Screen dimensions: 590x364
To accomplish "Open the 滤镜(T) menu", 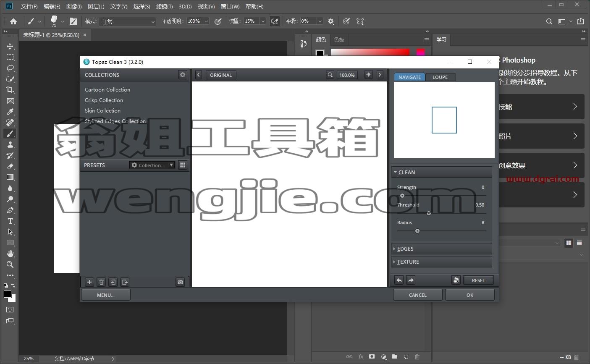I will pyautogui.click(x=164, y=6).
